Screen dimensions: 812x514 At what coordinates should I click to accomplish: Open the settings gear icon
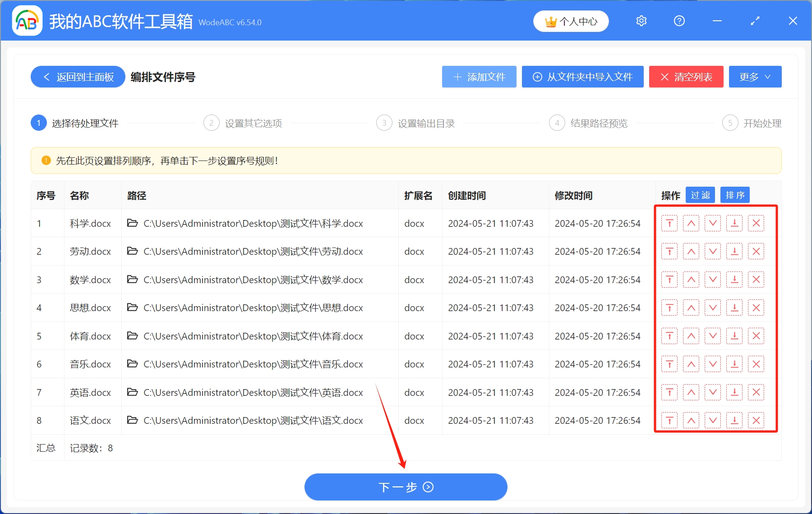click(x=641, y=21)
